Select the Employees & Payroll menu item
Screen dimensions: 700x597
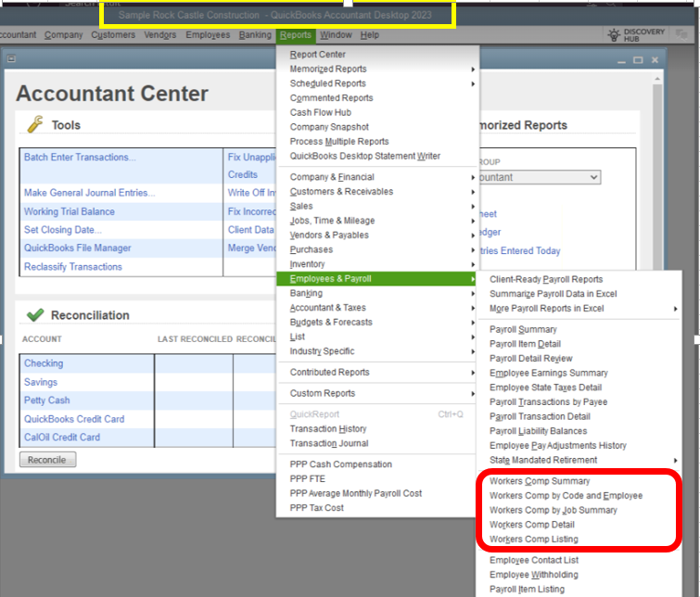point(376,279)
